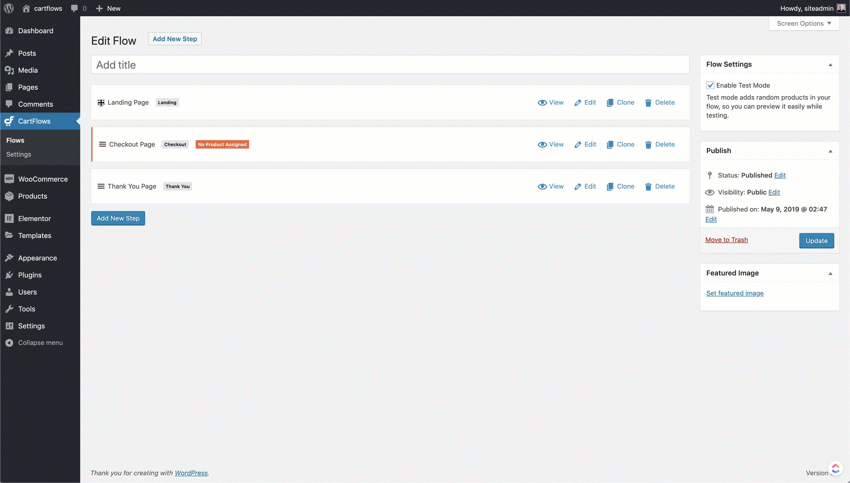This screenshot has height=483, width=850.
Task: Collapse the Publish panel
Action: pos(830,151)
